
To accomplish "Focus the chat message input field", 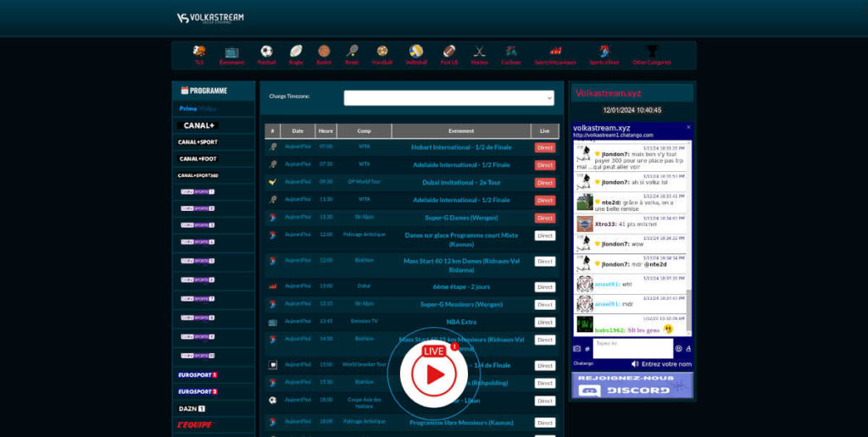I will click(x=632, y=348).
